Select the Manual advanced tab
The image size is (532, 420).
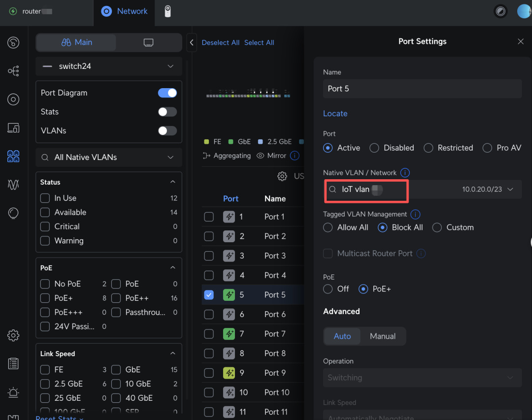click(x=382, y=336)
